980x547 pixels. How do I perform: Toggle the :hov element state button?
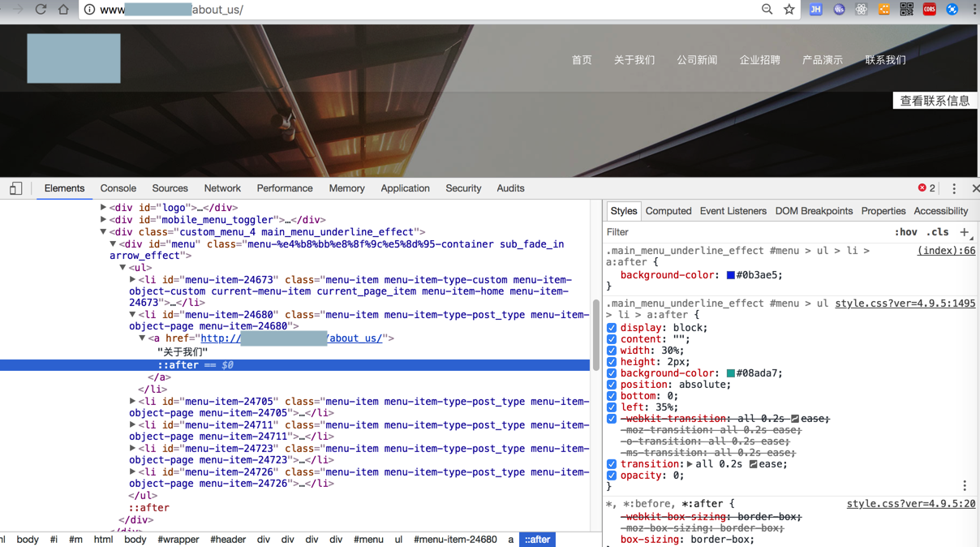[x=905, y=232]
